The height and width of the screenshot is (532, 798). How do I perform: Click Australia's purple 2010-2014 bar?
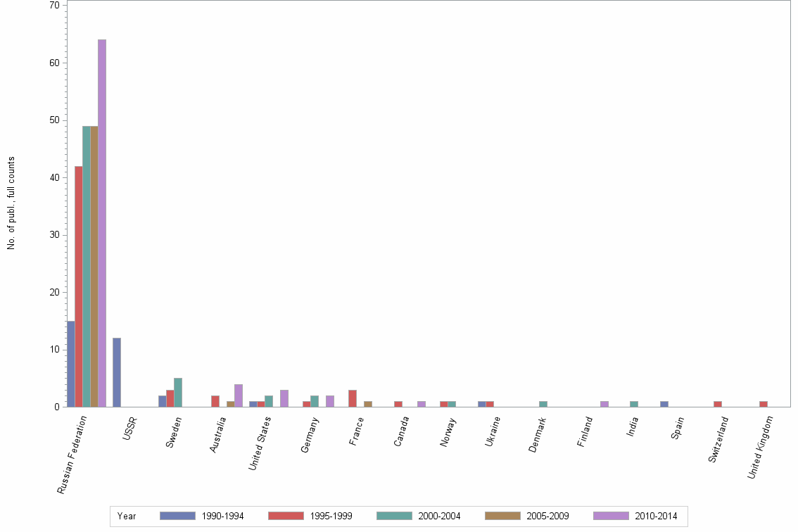pyautogui.click(x=238, y=394)
